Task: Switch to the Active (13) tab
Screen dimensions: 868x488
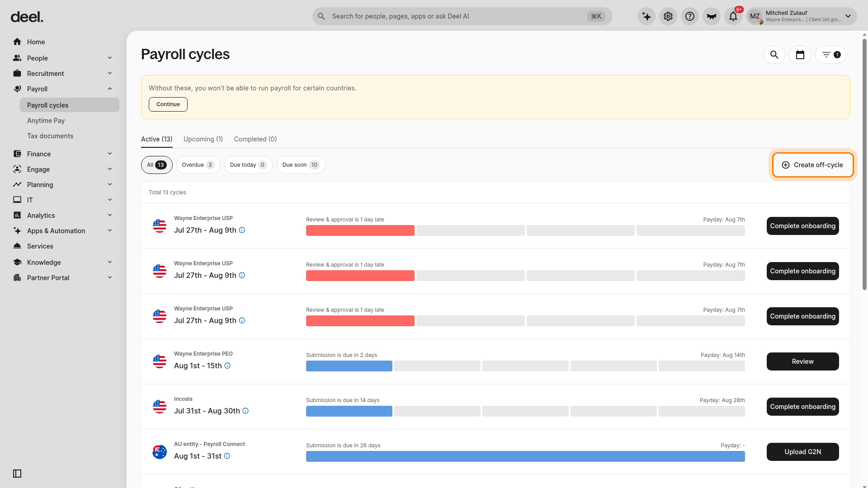Action: (156, 139)
